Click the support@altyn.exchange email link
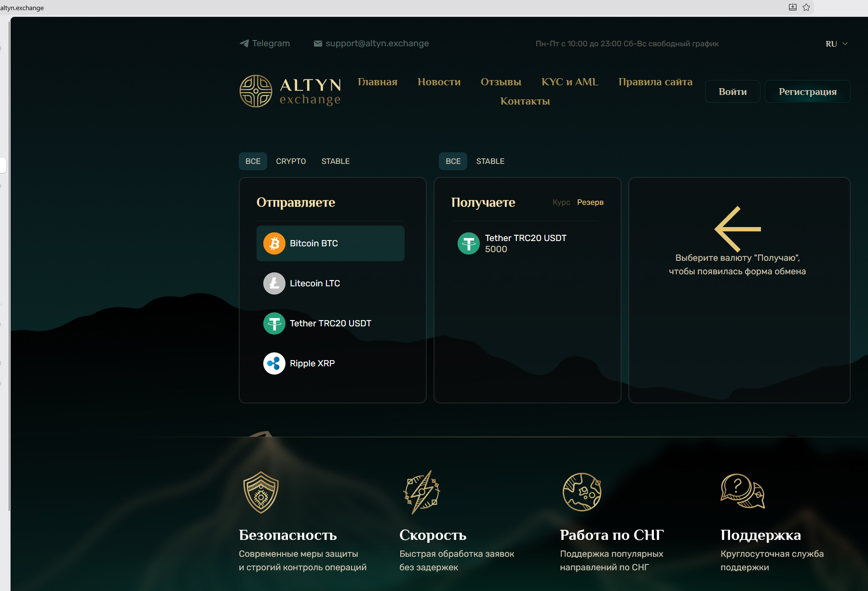The height and width of the screenshot is (591, 868). (x=371, y=43)
